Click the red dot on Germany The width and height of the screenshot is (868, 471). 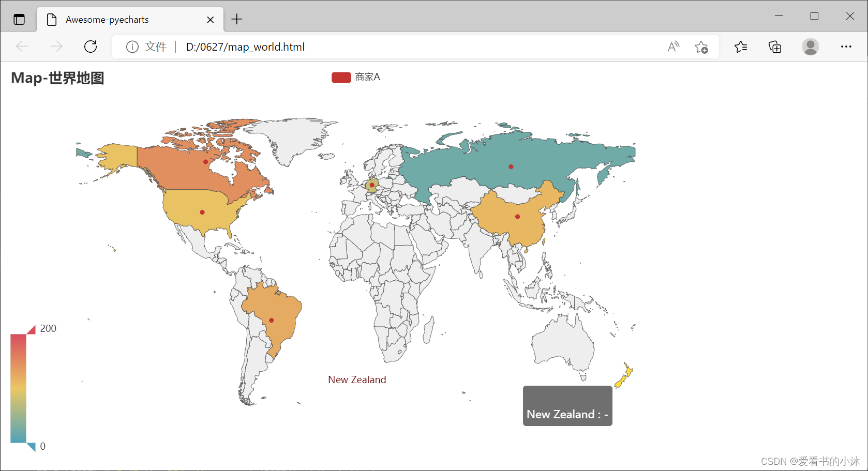pos(372,185)
